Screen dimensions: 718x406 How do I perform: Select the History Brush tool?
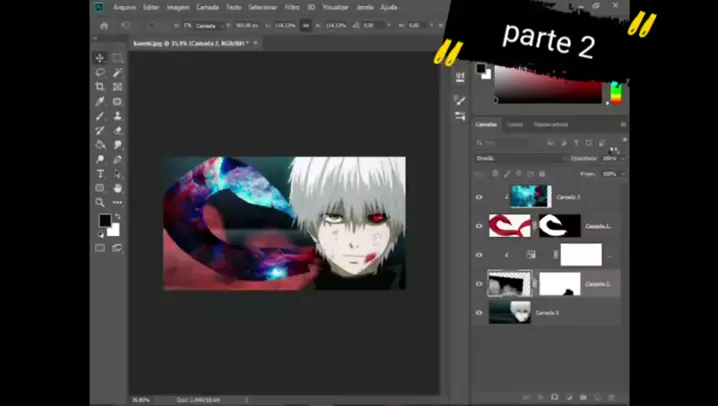point(100,130)
